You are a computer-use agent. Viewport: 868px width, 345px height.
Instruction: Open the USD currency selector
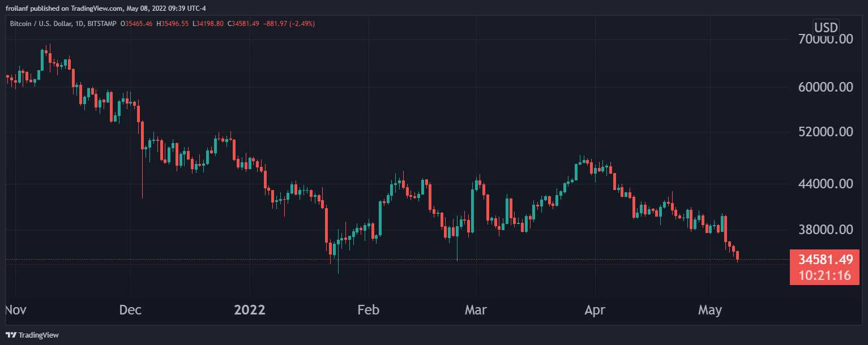click(826, 27)
